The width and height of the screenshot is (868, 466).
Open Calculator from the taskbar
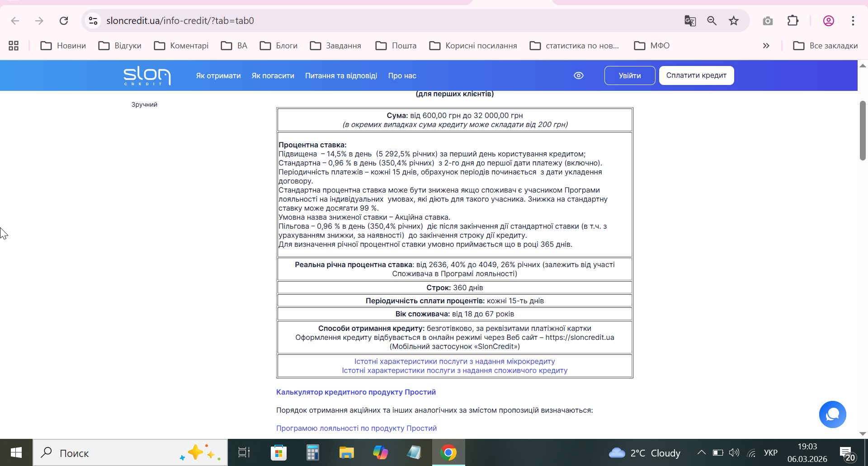pyautogui.click(x=312, y=452)
